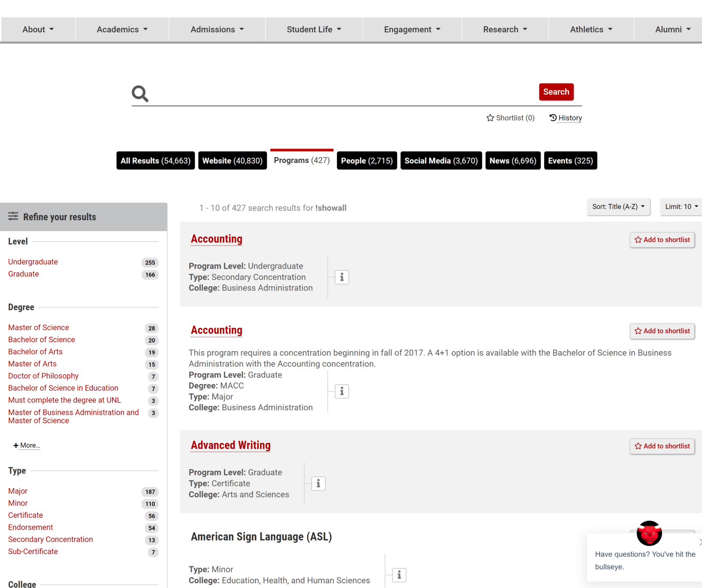
Task: Open the Academics navigation dropdown
Action: tap(122, 29)
